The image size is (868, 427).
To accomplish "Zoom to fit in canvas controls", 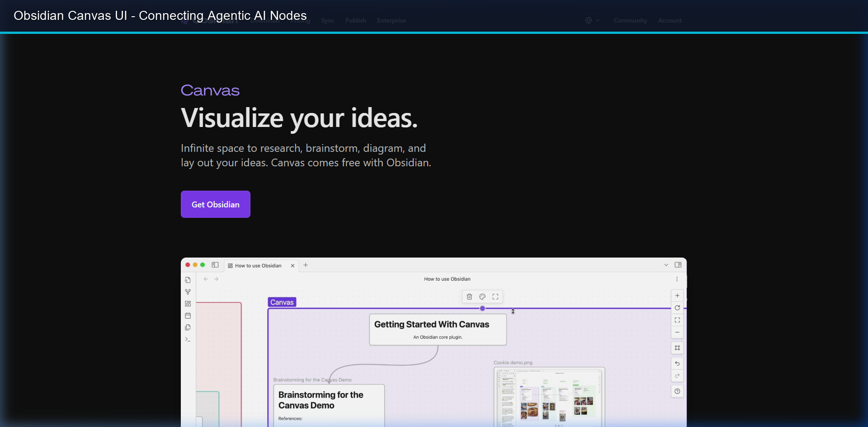I will pos(677,320).
